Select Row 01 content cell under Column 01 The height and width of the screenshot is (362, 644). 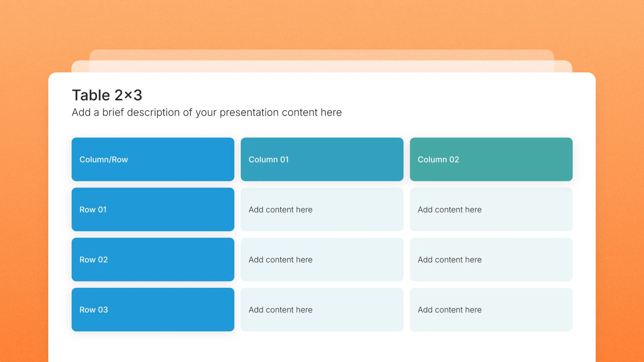(322, 209)
